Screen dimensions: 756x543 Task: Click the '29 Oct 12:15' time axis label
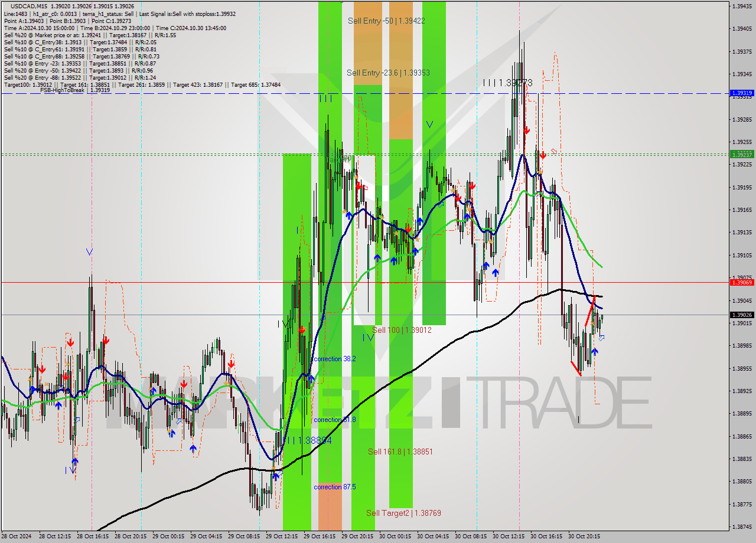point(281,537)
